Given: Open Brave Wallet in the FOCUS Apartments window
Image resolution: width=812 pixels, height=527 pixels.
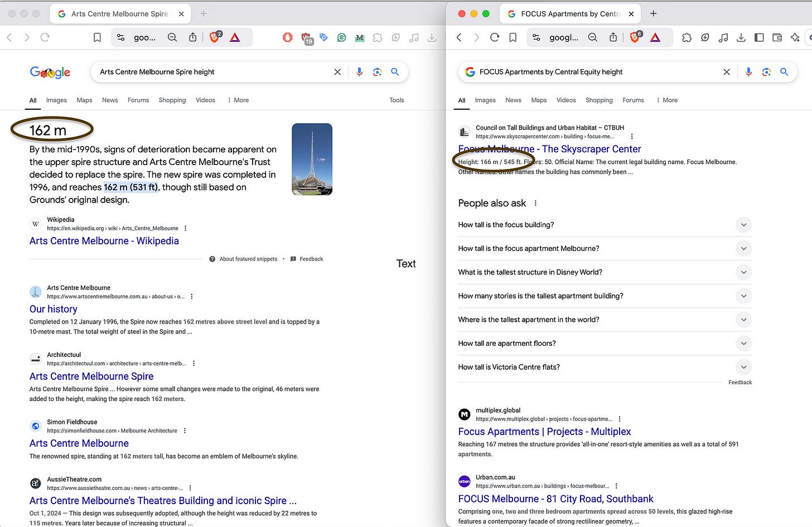Looking at the screenshot, I should point(777,37).
